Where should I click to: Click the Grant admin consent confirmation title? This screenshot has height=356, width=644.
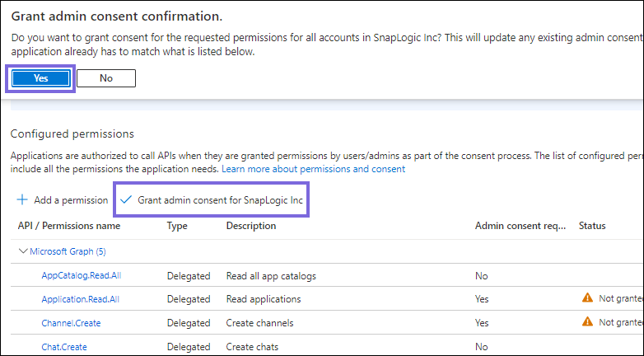(x=117, y=16)
